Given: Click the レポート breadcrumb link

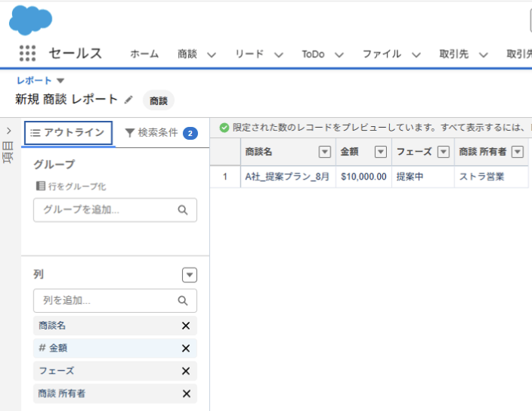Looking at the screenshot, I should pos(34,80).
